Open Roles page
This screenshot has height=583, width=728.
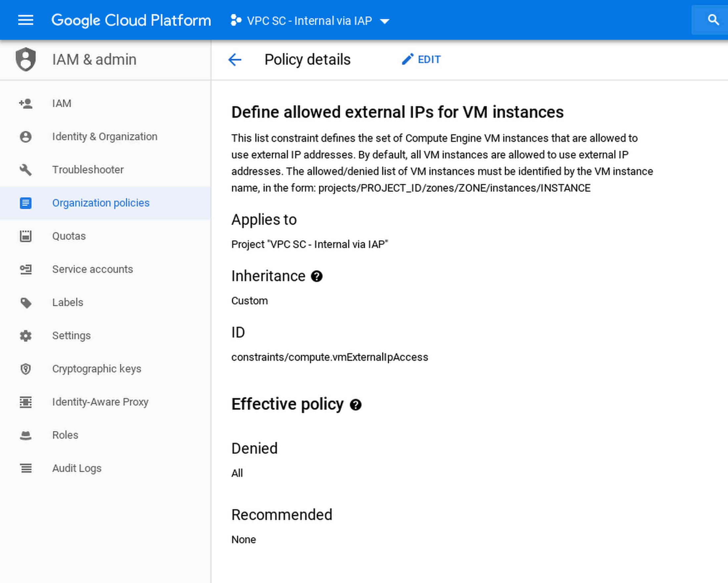click(105, 435)
